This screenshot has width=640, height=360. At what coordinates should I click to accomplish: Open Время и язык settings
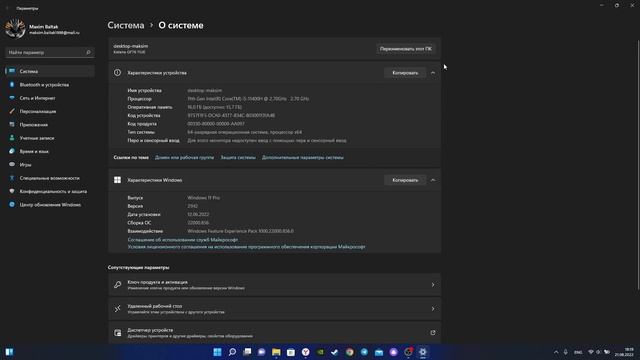[x=34, y=151]
